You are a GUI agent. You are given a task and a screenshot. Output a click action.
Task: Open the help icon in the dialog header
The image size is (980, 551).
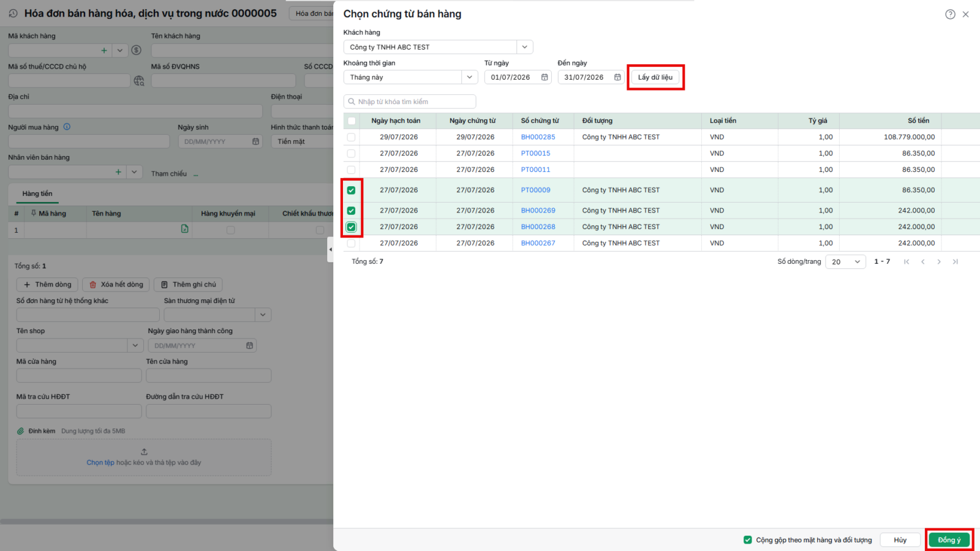pos(950,14)
